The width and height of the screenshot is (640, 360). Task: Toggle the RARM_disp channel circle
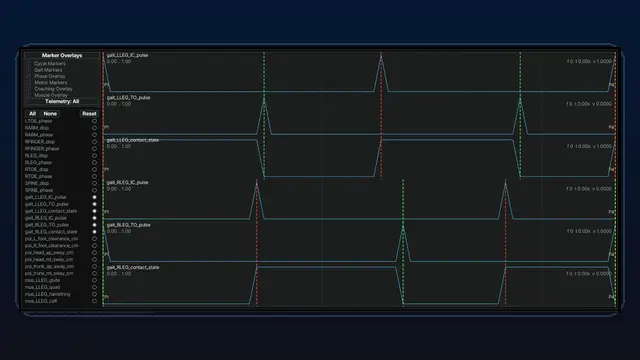point(94,128)
